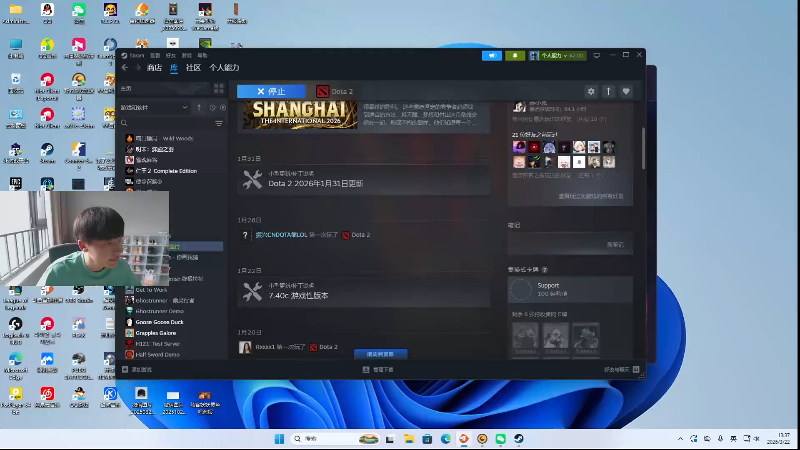Select the Complete Edition game entry
Viewport: 800px width, 450px height.
coord(166,171)
